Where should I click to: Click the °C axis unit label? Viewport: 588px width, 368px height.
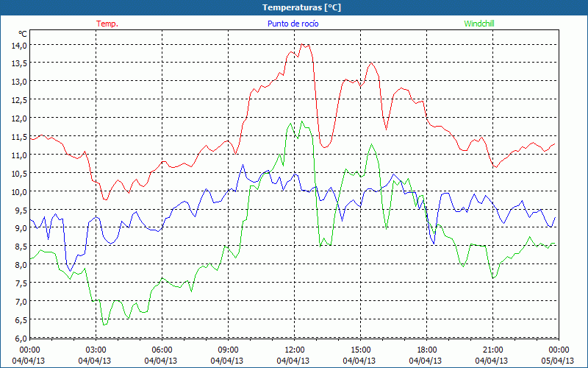pos(23,34)
